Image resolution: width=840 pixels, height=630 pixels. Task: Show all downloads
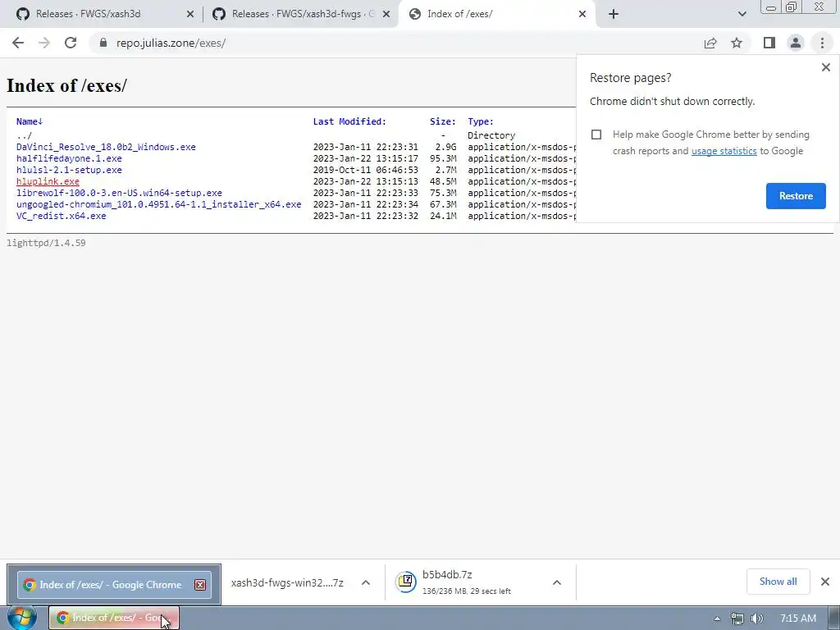point(778,582)
